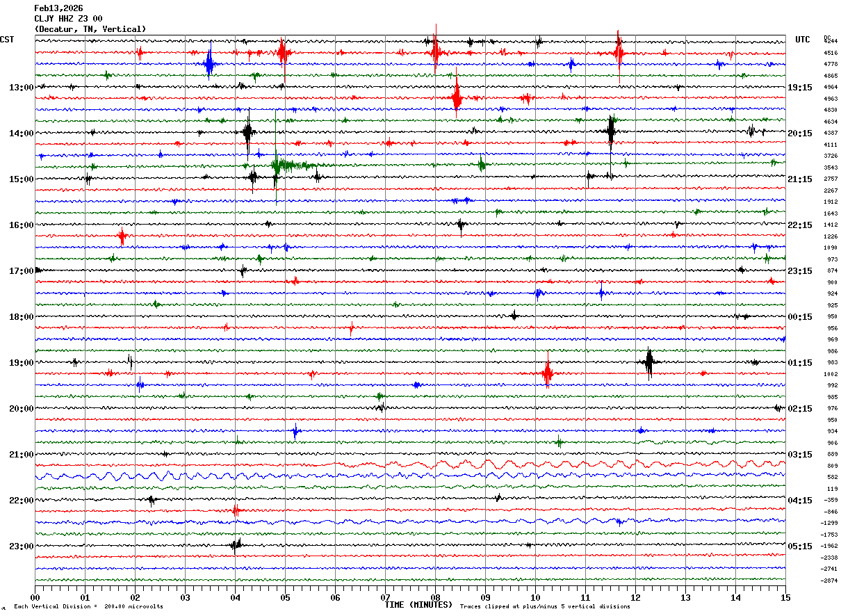This screenshot has height=616, width=841.
Task: Click the 13:00 CST hour label
Action: [21, 88]
